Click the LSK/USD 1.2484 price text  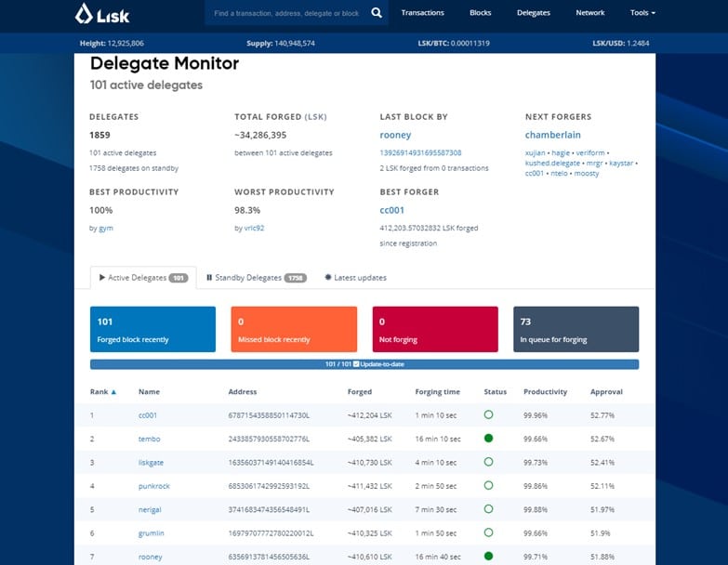pyautogui.click(x=621, y=43)
